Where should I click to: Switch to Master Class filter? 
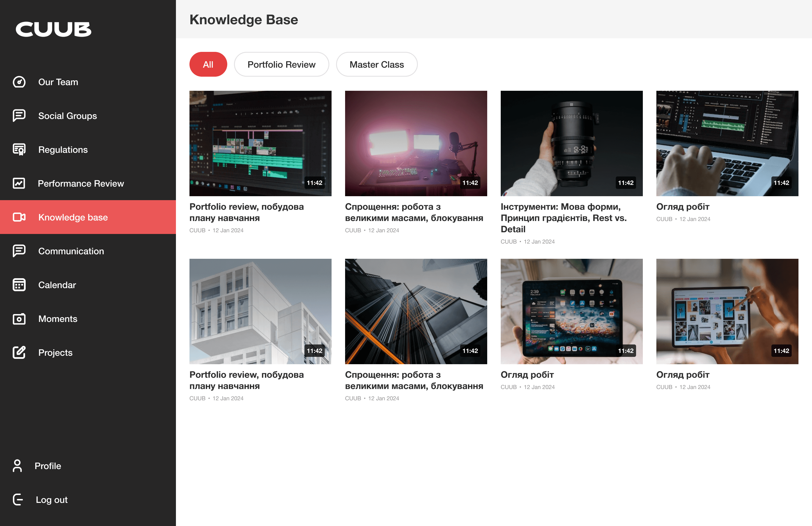pos(376,65)
